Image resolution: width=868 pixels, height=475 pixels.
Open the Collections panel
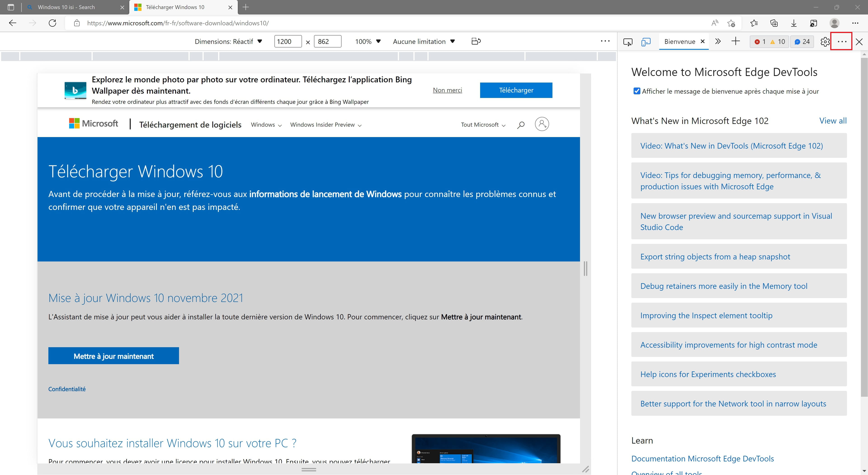tap(774, 23)
